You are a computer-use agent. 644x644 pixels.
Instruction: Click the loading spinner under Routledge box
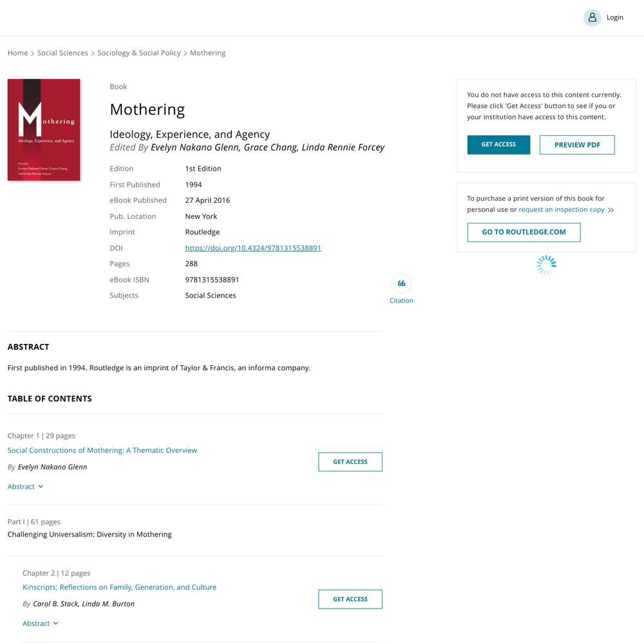tap(546, 265)
